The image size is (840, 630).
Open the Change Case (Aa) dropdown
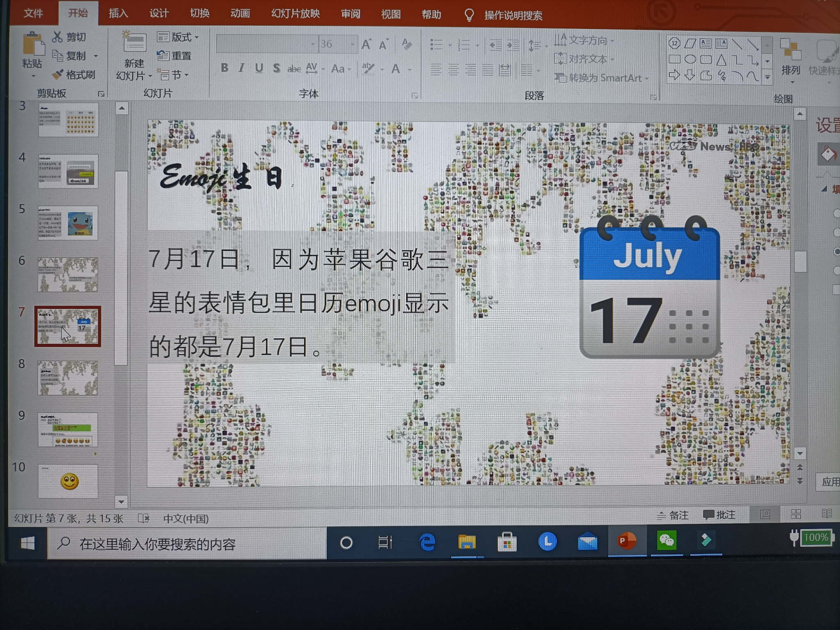pyautogui.click(x=341, y=68)
